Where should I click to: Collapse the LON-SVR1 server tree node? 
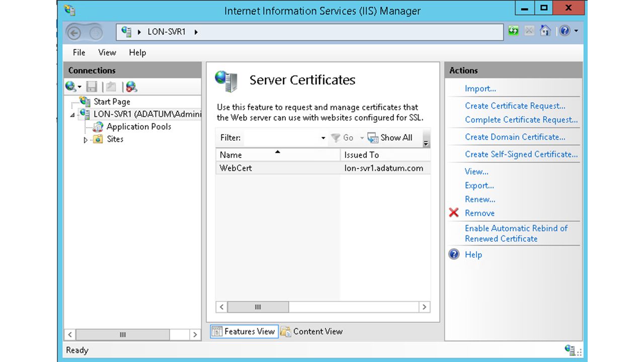[73, 115]
